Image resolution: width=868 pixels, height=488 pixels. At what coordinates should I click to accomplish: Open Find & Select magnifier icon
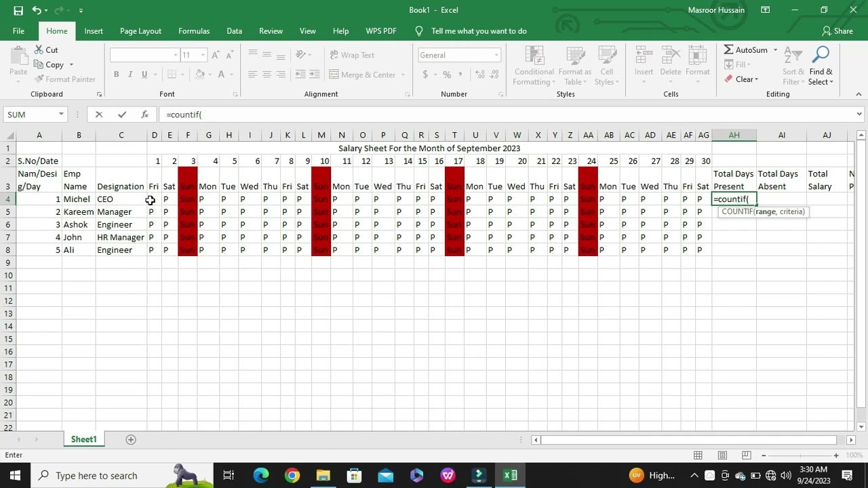pos(821,56)
